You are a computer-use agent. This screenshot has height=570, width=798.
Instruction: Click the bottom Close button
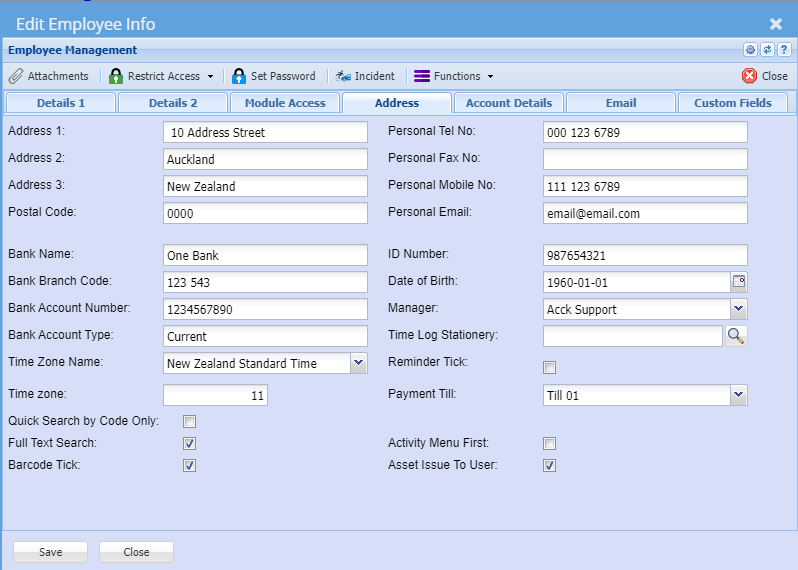click(136, 552)
